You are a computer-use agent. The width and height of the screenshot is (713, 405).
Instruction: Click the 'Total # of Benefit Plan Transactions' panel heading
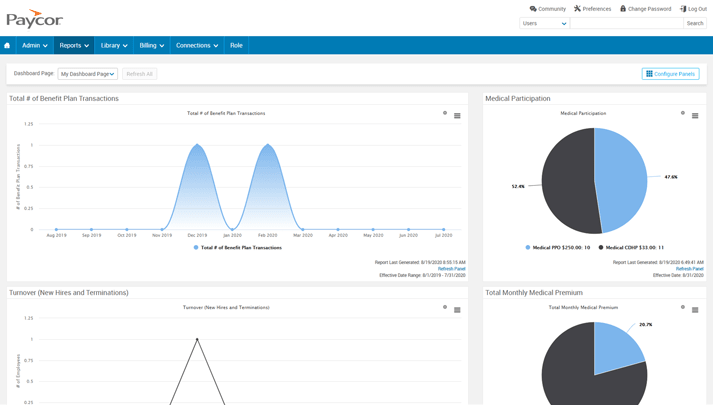[x=64, y=99]
